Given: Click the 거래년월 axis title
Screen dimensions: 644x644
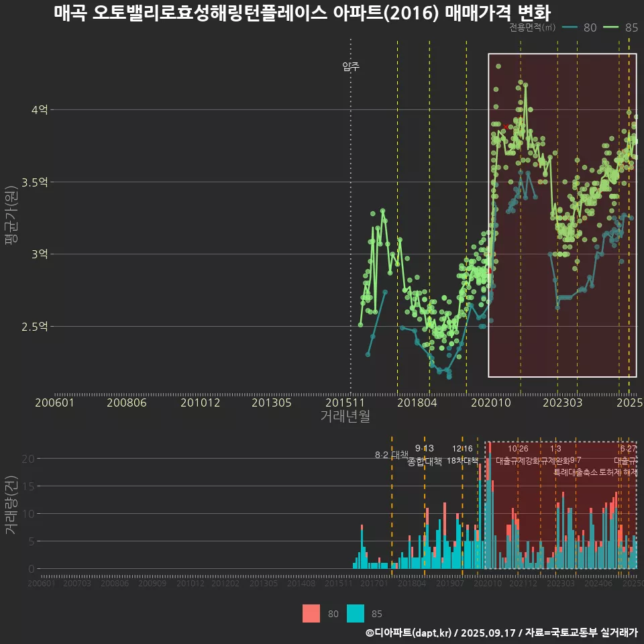Looking at the screenshot, I should pyautogui.click(x=345, y=416).
